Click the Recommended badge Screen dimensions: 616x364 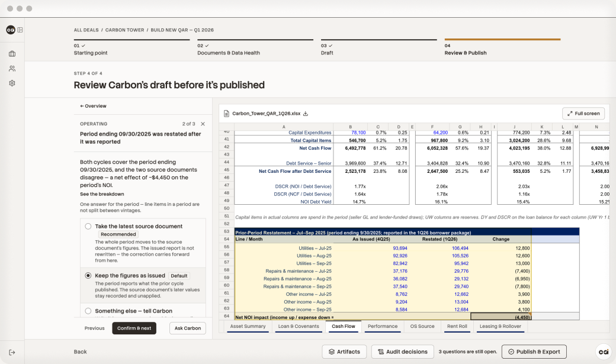click(x=118, y=234)
